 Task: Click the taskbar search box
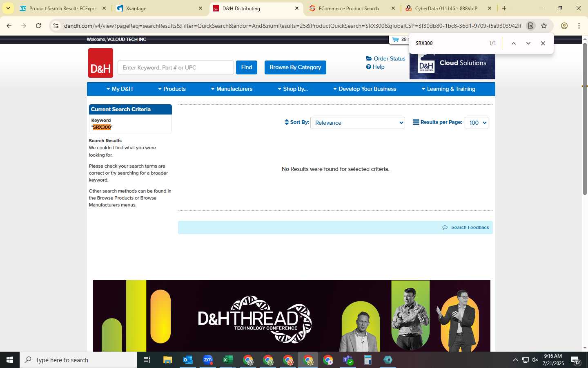pos(78,360)
